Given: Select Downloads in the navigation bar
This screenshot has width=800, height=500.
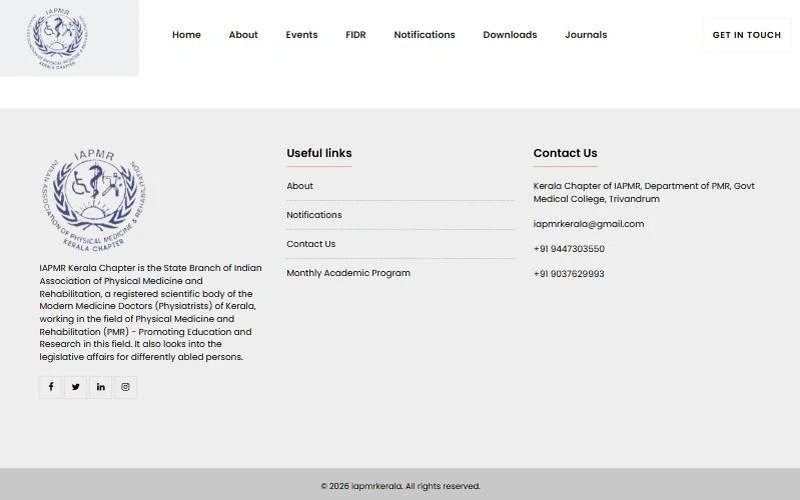Looking at the screenshot, I should (x=510, y=35).
